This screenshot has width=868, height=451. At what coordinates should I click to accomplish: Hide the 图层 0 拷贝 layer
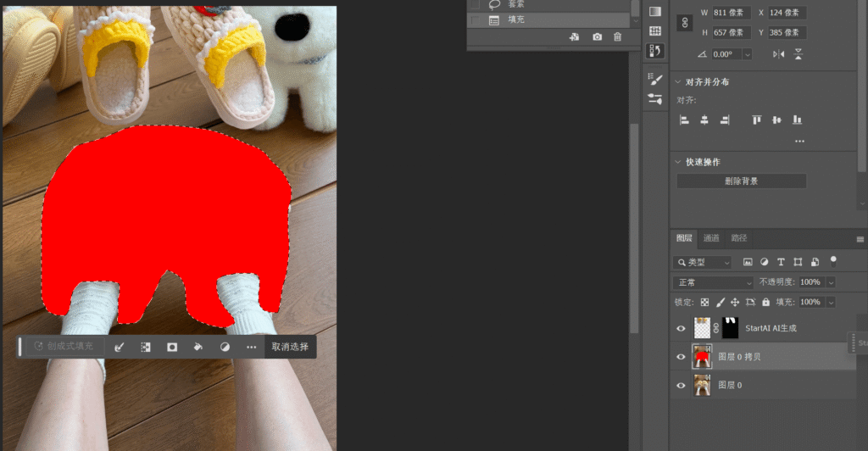coord(681,357)
